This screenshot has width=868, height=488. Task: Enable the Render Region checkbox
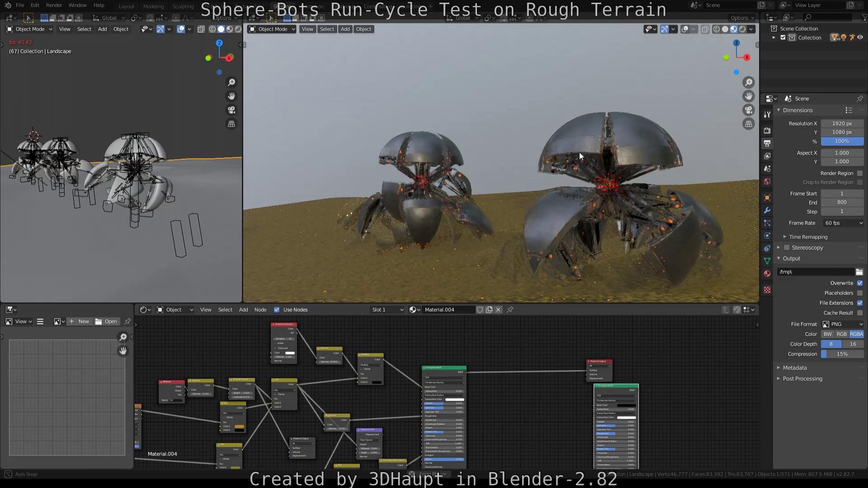coord(859,173)
